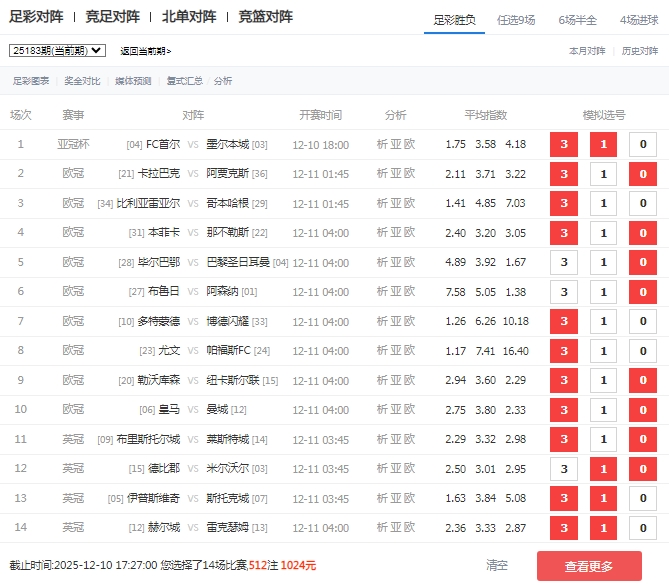Switch to the 任选9场 tab

tap(515, 19)
